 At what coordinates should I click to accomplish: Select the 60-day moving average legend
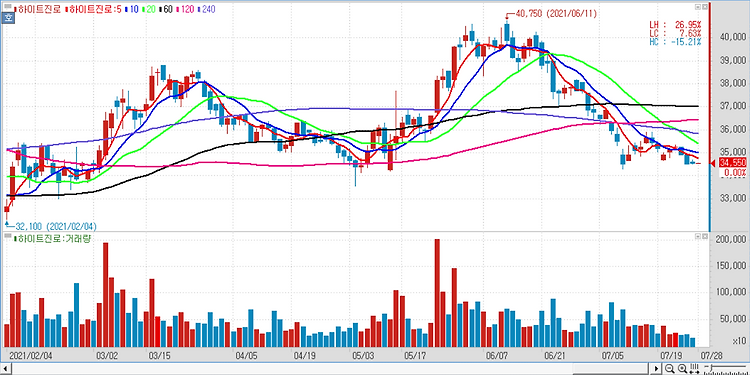coord(166,9)
